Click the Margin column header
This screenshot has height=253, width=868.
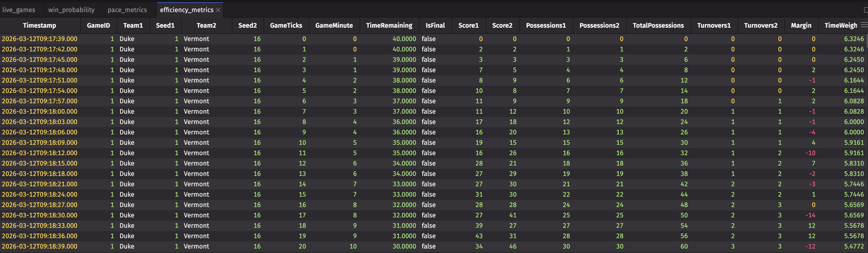(801, 25)
